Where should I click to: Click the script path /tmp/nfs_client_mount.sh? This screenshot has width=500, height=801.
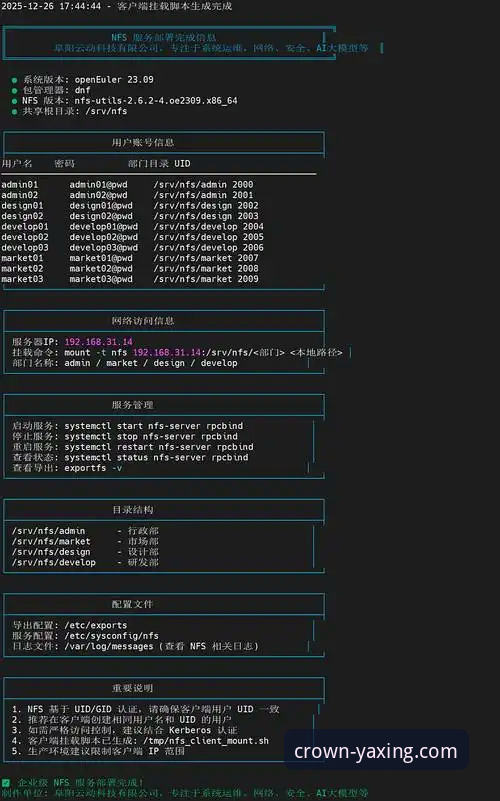[x=206, y=741]
